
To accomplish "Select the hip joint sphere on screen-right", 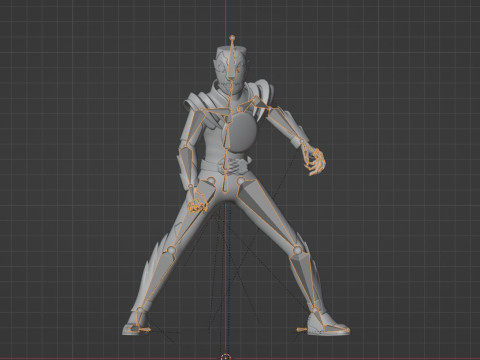I will 241,181.
